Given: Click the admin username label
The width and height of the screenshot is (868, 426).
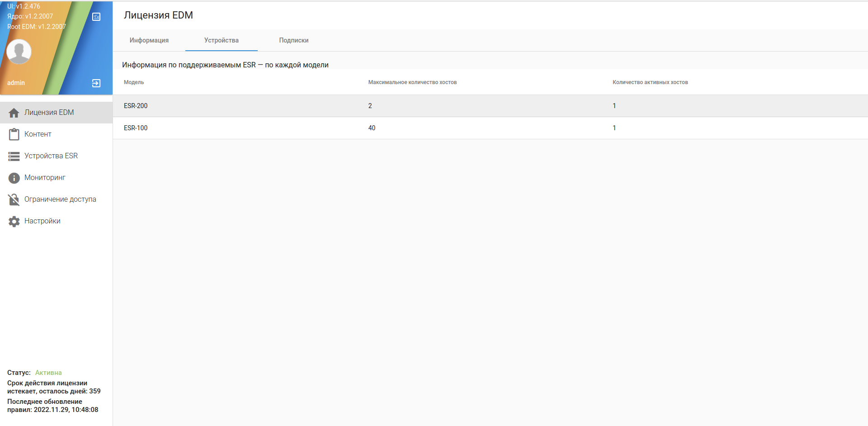Looking at the screenshot, I should coord(16,83).
